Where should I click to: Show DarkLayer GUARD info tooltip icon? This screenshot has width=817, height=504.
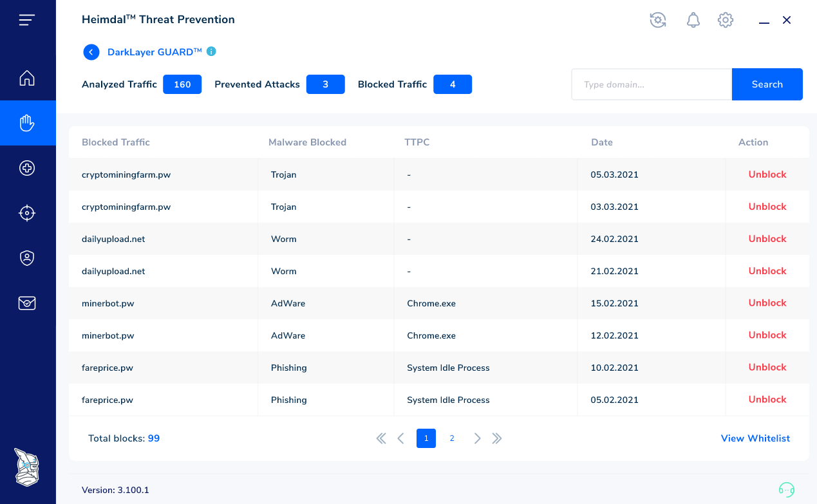pos(211,51)
